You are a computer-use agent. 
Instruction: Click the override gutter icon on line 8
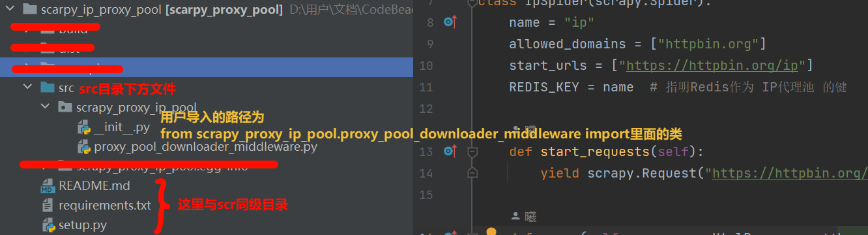click(450, 23)
